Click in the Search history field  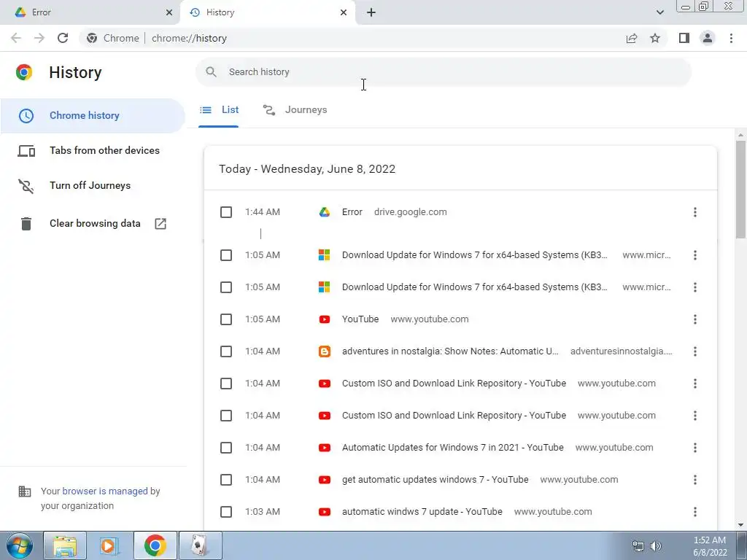point(444,72)
